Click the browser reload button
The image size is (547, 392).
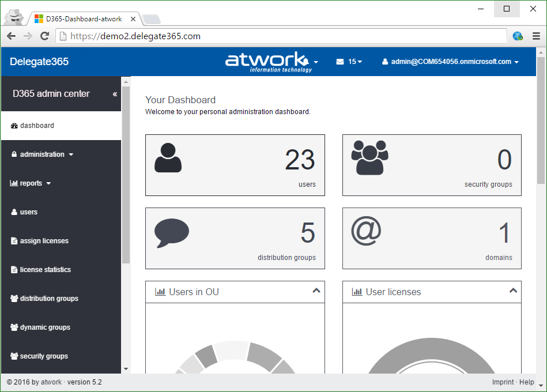[x=44, y=36]
